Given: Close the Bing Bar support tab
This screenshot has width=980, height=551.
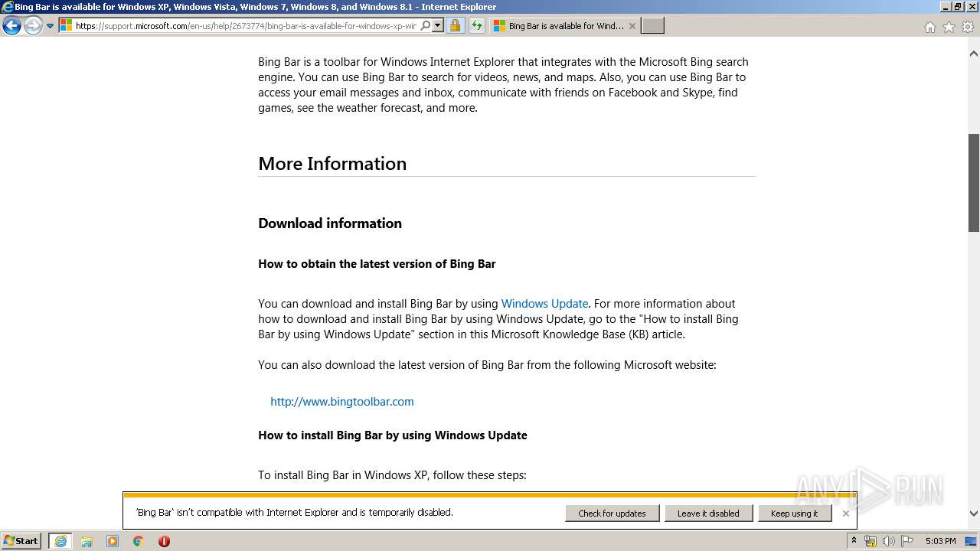Looking at the screenshot, I should point(632,26).
